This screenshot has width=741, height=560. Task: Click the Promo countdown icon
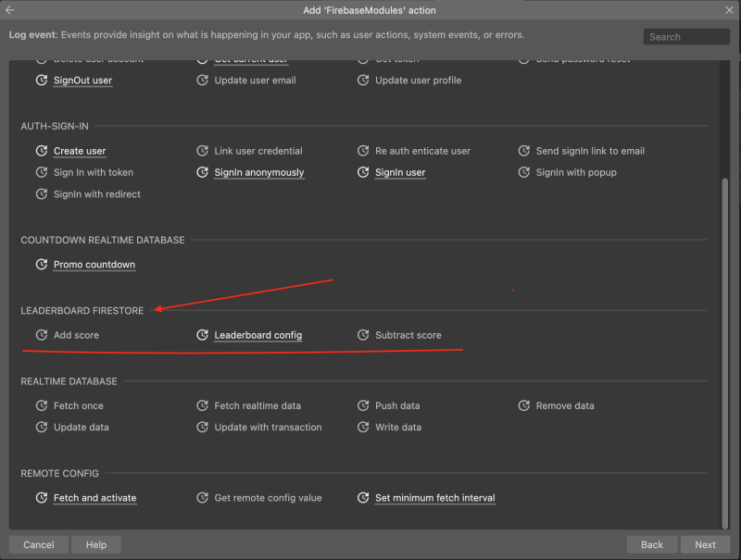click(42, 265)
